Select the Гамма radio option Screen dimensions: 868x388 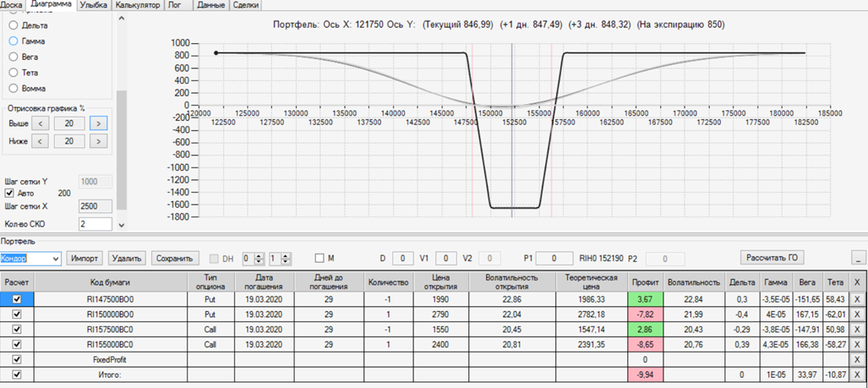coord(14,41)
